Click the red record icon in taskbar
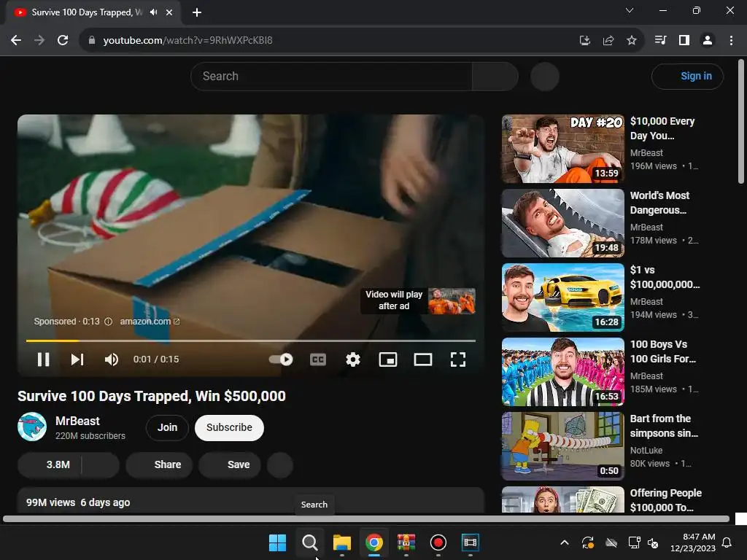747x560 pixels. click(438, 542)
